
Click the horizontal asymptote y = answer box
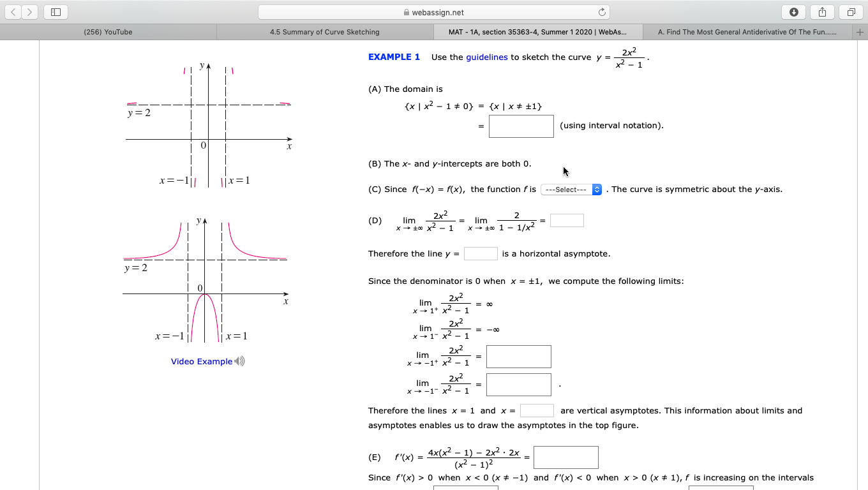480,253
